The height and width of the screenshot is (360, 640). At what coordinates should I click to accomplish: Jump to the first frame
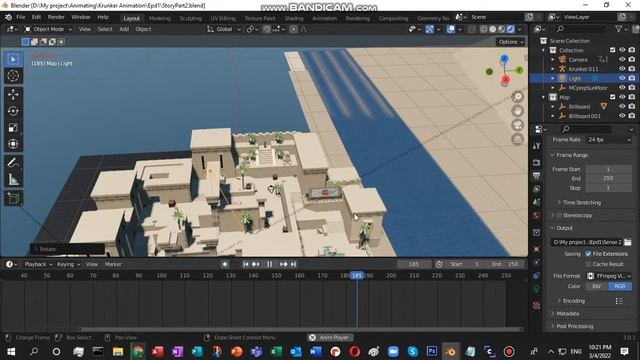[x=246, y=264]
